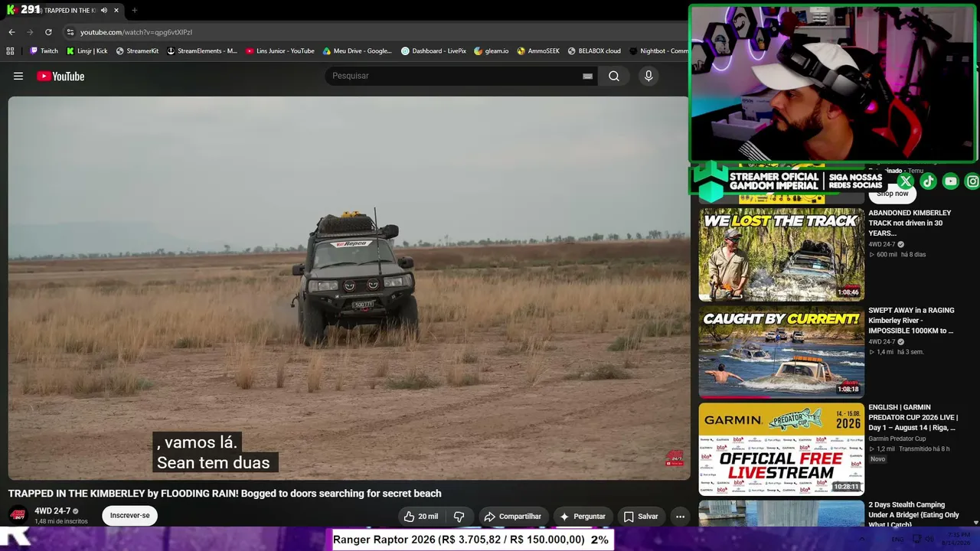
Task: Dislike the video with thumbs down
Action: (x=459, y=517)
